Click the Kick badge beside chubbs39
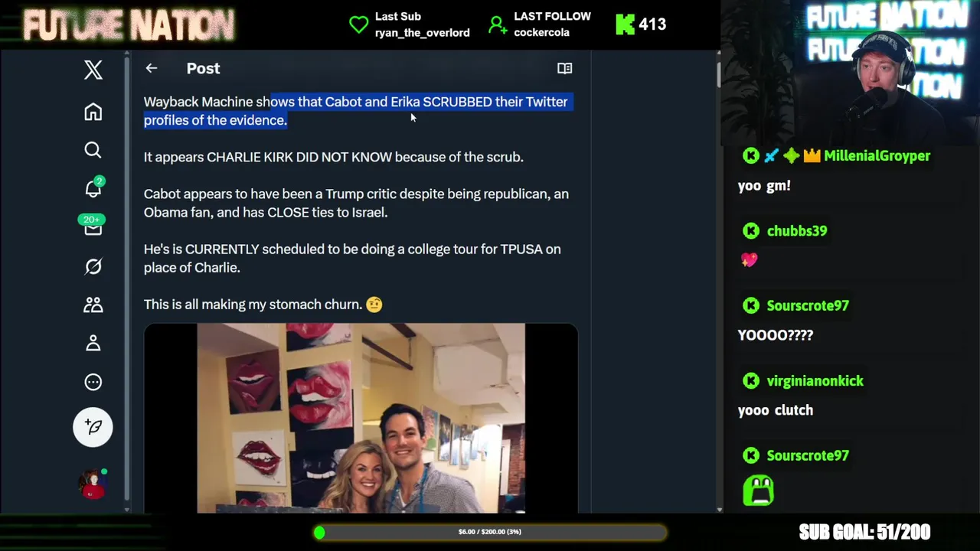Screen dimensions: 980x551 751,231
